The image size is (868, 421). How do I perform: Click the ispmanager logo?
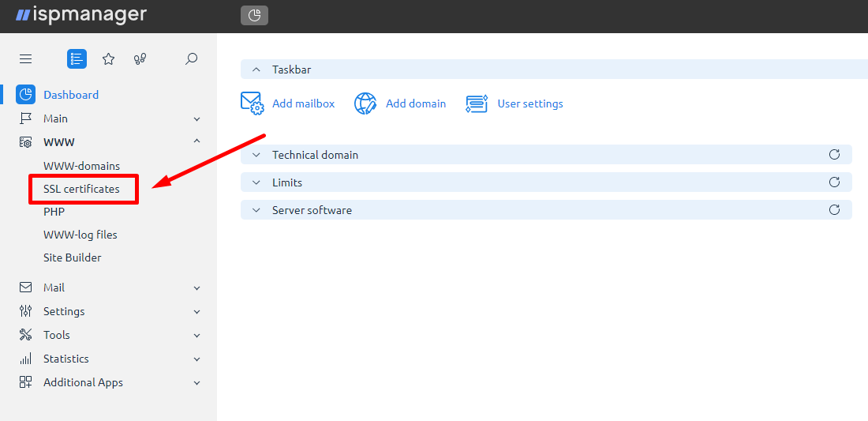pyautogui.click(x=81, y=15)
